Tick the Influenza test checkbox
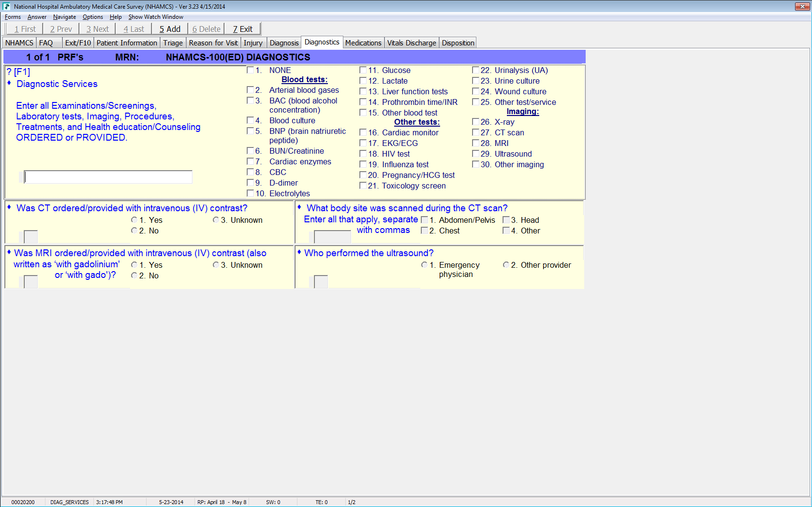Image resolution: width=812 pixels, height=507 pixels. 363,164
